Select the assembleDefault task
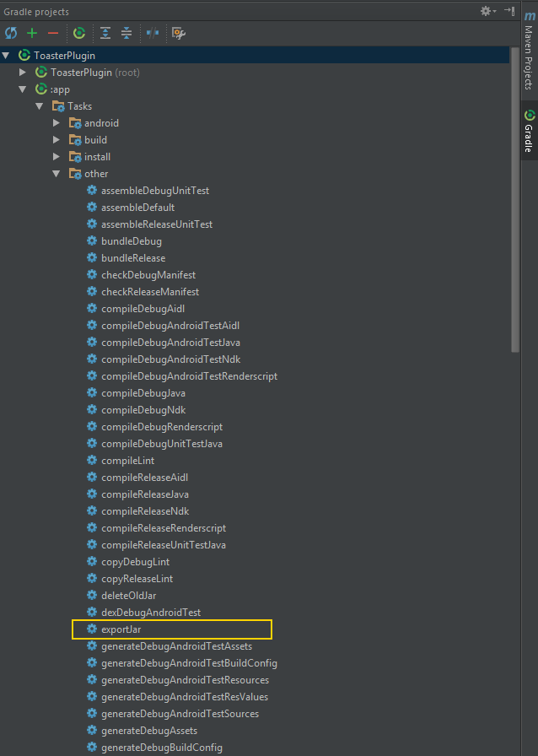The height and width of the screenshot is (756, 538). tap(137, 208)
